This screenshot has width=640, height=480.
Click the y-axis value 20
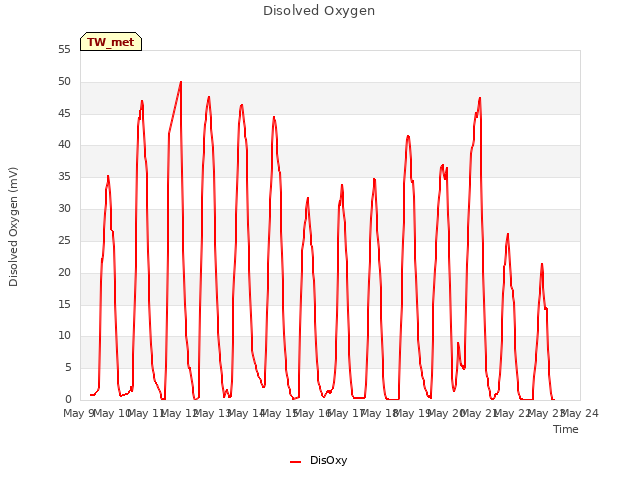pos(64,272)
